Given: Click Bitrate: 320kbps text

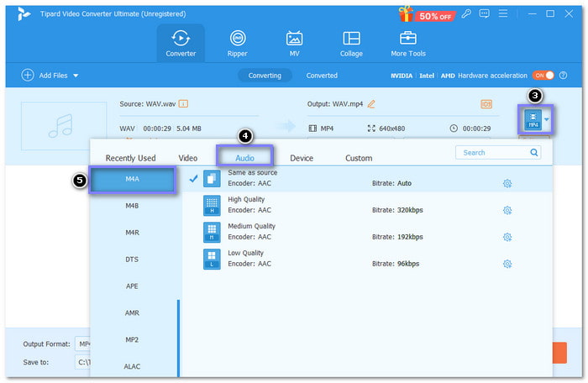Looking at the screenshot, I should tap(397, 210).
